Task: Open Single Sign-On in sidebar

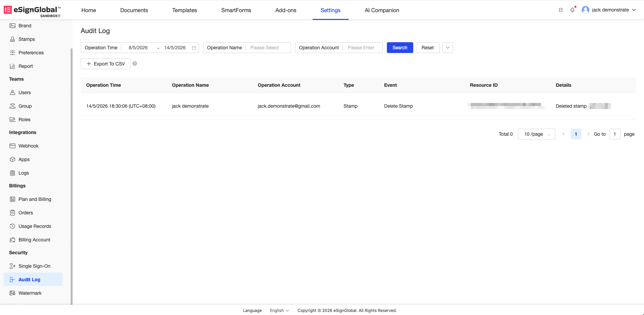Action: 34,266
